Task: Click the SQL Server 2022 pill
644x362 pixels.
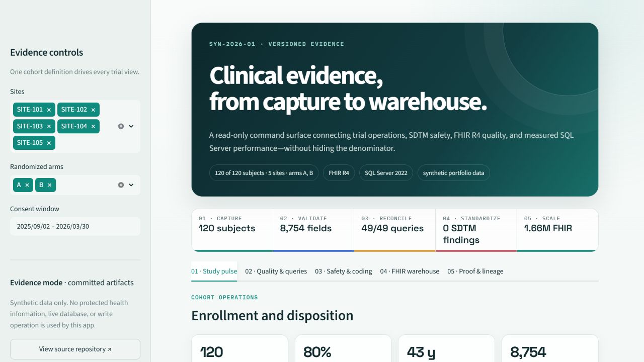Action: 386,173
